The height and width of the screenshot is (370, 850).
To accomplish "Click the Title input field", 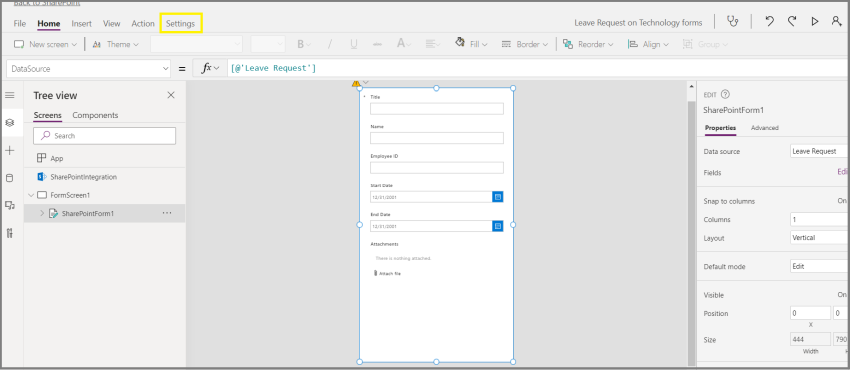I will (437, 109).
